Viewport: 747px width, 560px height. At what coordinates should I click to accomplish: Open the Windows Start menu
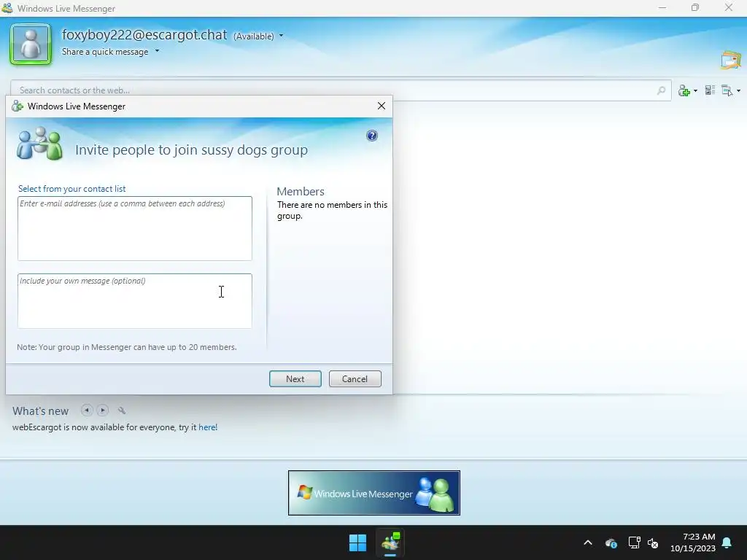pyautogui.click(x=357, y=542)
